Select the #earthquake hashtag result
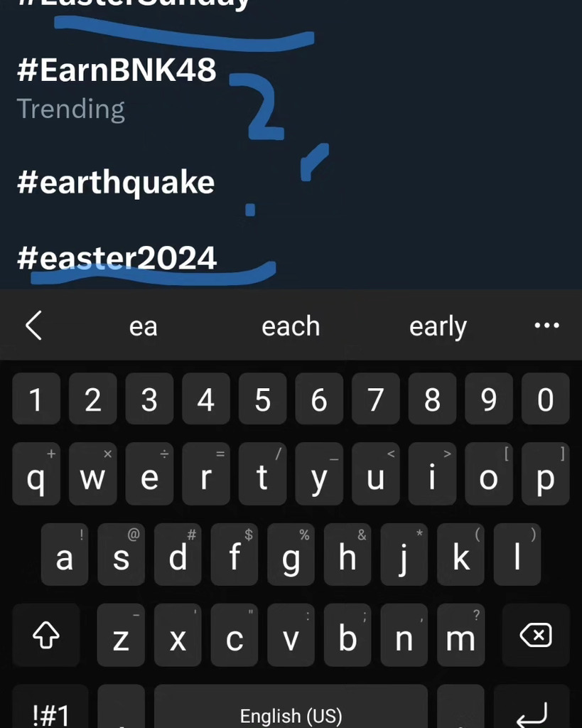 click(116, 183)
